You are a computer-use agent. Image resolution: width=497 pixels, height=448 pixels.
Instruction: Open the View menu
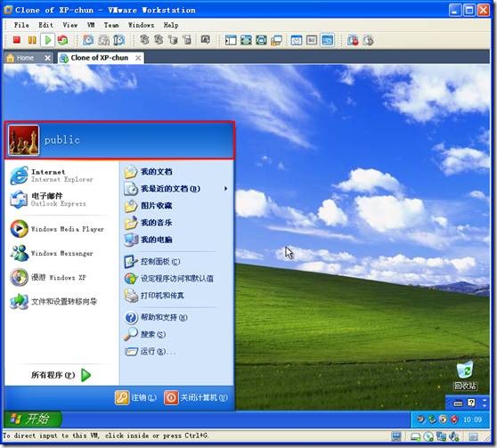click(69, 25)
